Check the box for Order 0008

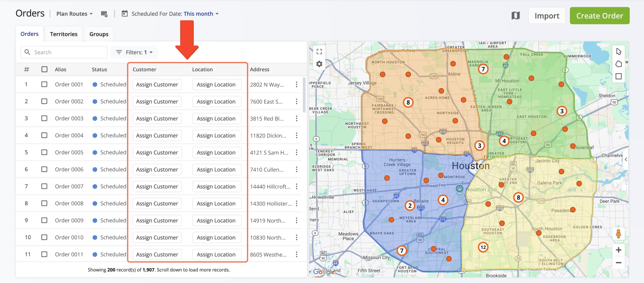[44, 203]
